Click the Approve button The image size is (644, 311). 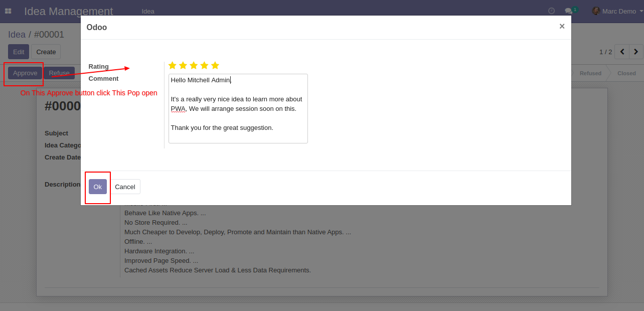[x=25, y=73]
